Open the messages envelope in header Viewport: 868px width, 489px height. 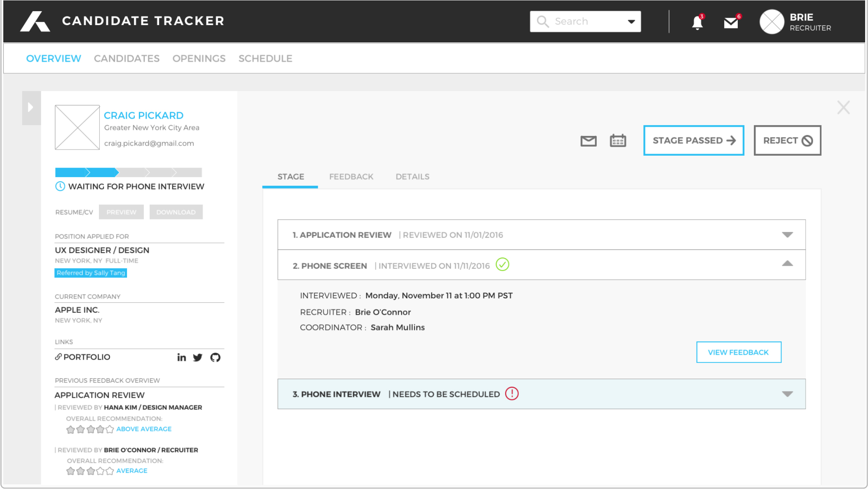[731, 23]
